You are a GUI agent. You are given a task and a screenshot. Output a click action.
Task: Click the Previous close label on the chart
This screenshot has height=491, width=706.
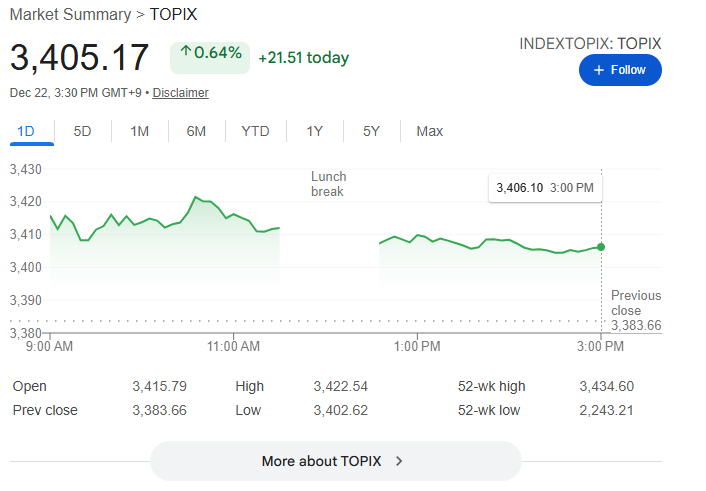[x=636, y=303]
